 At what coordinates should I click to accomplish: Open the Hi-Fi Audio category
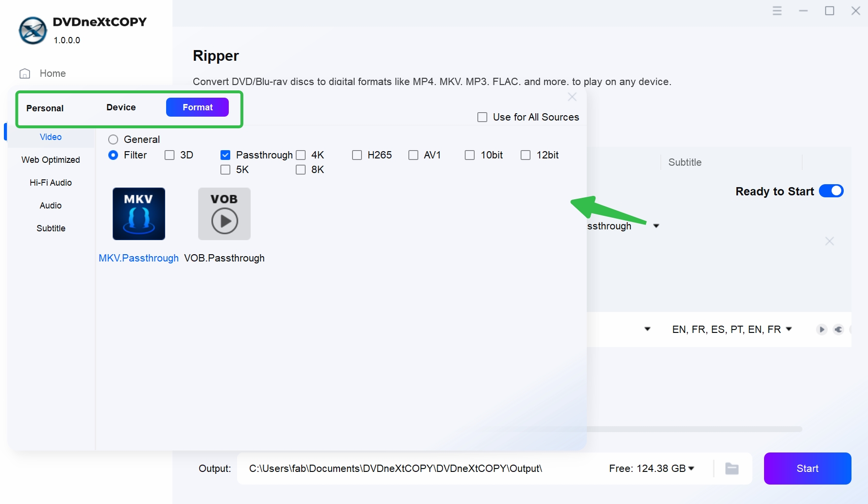pos(51,183)
